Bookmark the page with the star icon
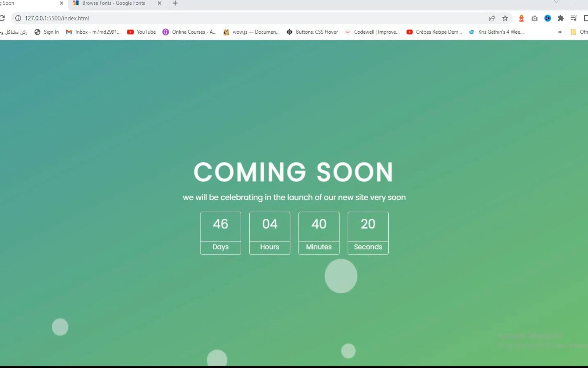This screenshot has height=368, width=588. [x=505, y=18]
